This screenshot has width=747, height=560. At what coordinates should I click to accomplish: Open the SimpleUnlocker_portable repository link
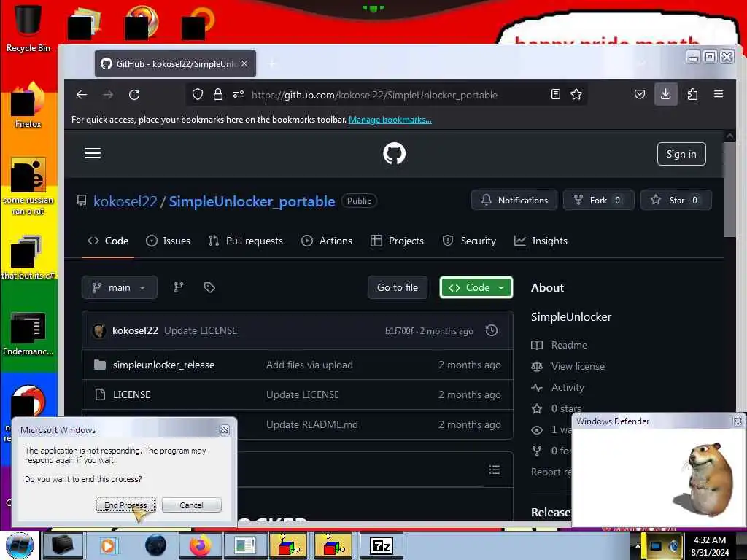252,201
